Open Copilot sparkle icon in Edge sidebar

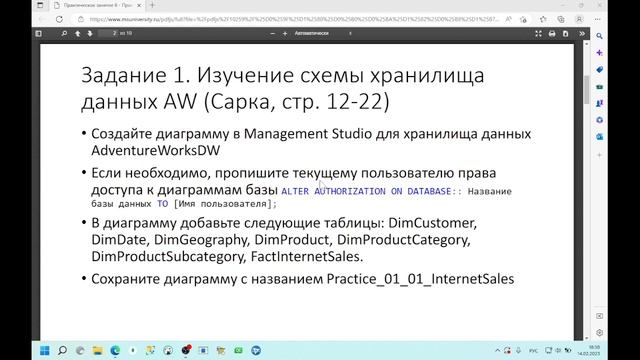599,53
